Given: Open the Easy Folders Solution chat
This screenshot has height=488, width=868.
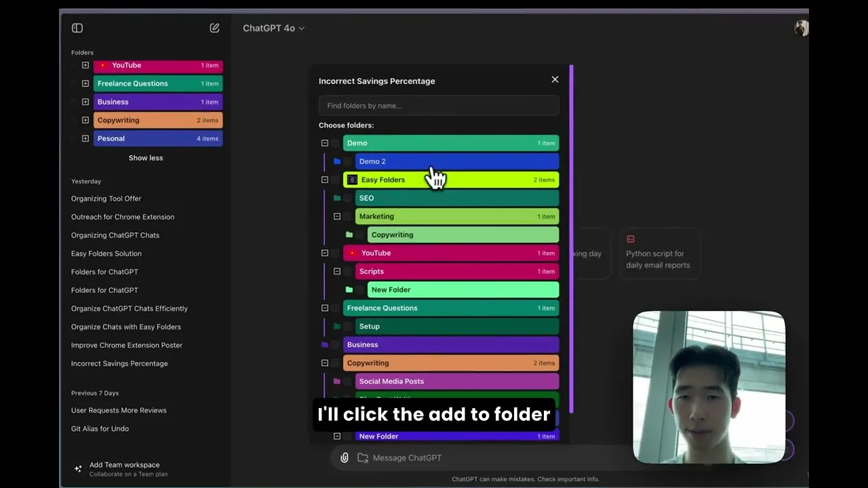Looking at the screenshot, I should 106,253.
